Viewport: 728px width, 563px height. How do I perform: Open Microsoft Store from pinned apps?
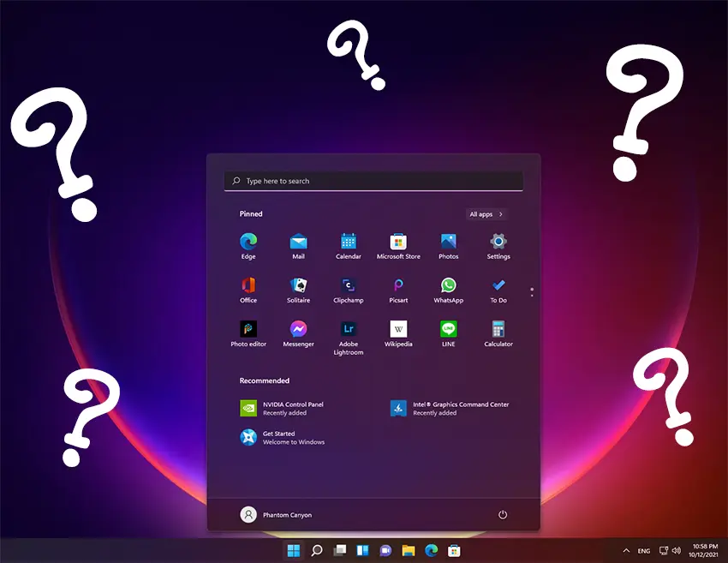click(398, 242)
